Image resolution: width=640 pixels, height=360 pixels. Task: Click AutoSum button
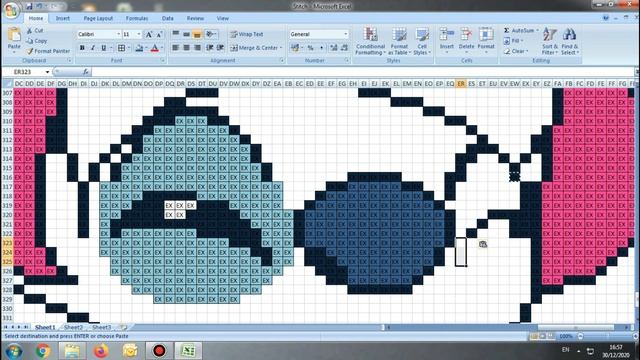point(519,31)
